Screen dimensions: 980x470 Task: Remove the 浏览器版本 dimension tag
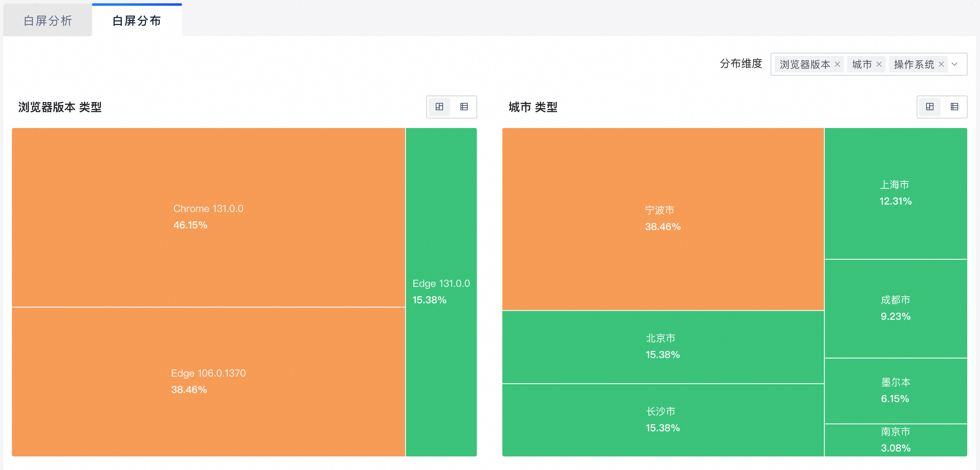pos(837,64)
